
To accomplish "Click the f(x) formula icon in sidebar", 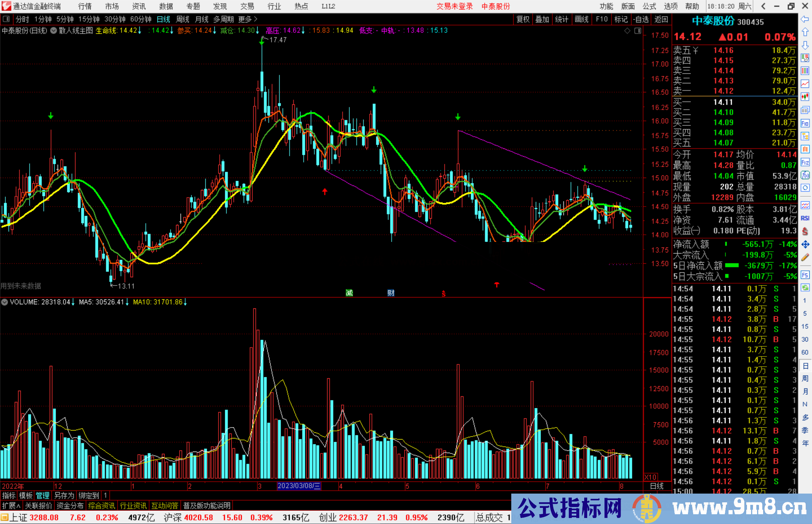I will tap(804, 175).
